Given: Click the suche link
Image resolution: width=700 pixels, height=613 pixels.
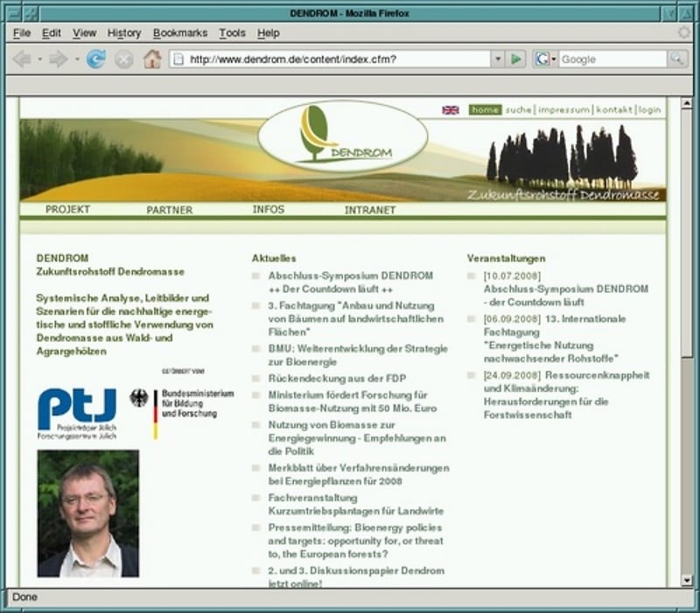Looking at the screenshot, I should point(518,110).
